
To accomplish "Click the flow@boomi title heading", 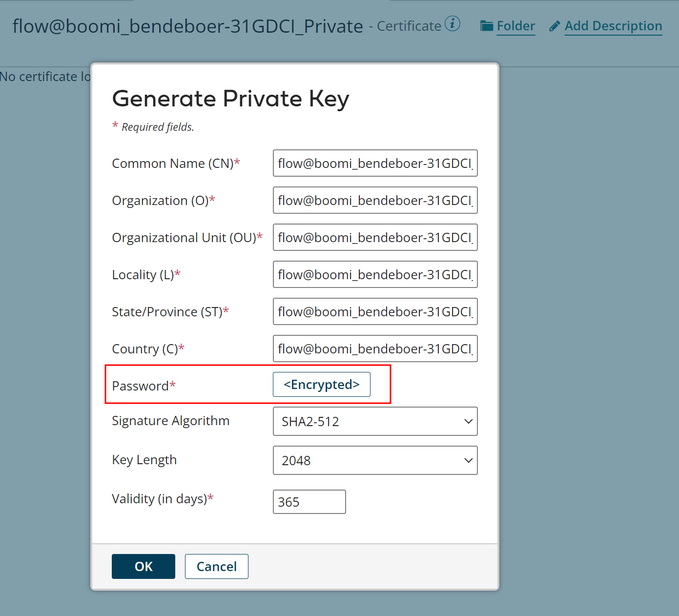I will 187,26.
